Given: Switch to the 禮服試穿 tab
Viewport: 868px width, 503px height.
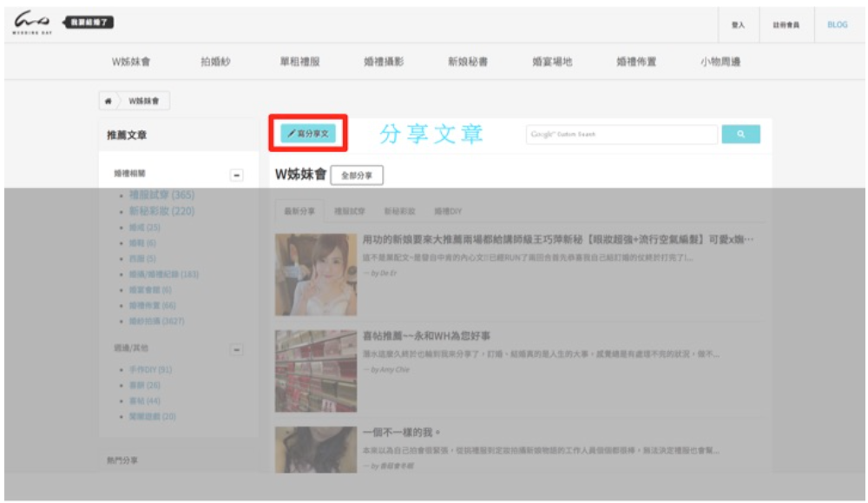Looking at the screenshot, I should pos(349,211).
